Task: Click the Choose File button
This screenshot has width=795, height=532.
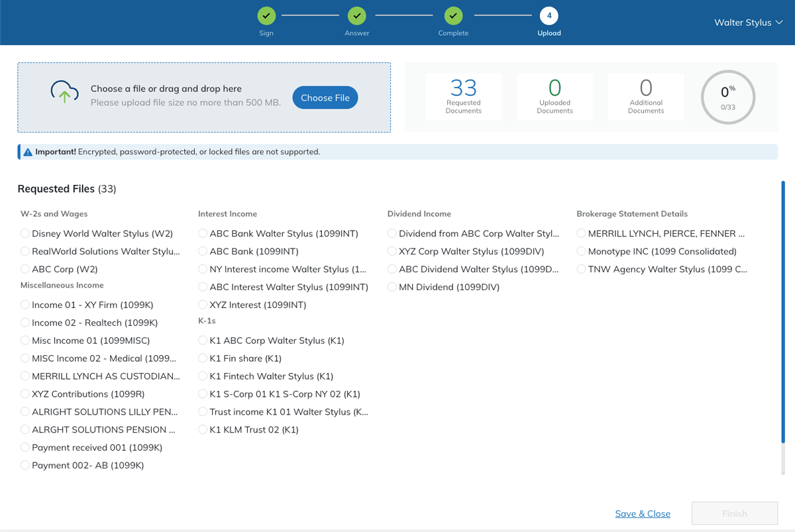Action: [325, 97]
